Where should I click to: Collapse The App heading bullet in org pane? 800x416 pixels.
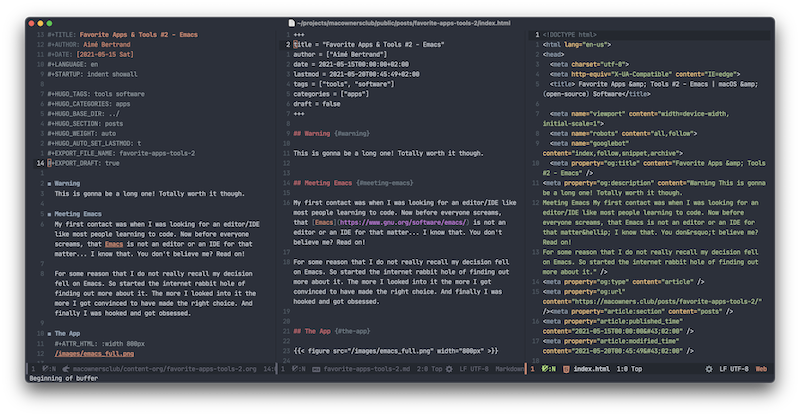(x=49, y=334)
